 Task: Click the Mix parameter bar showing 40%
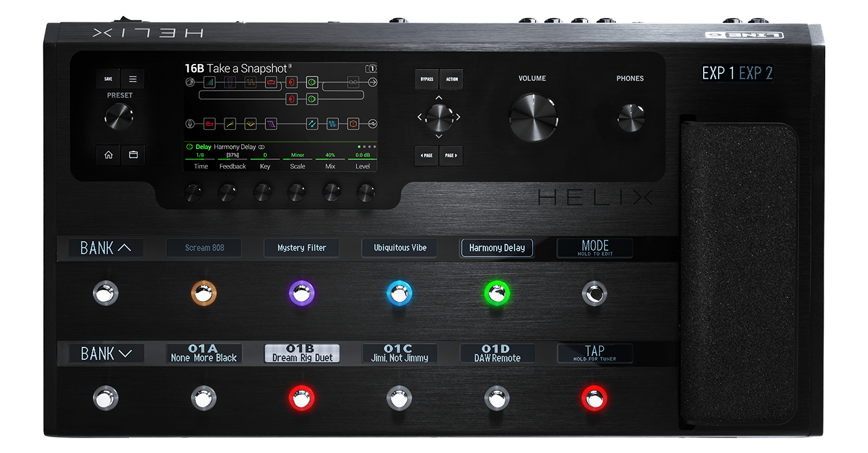(x=330, y=159)
